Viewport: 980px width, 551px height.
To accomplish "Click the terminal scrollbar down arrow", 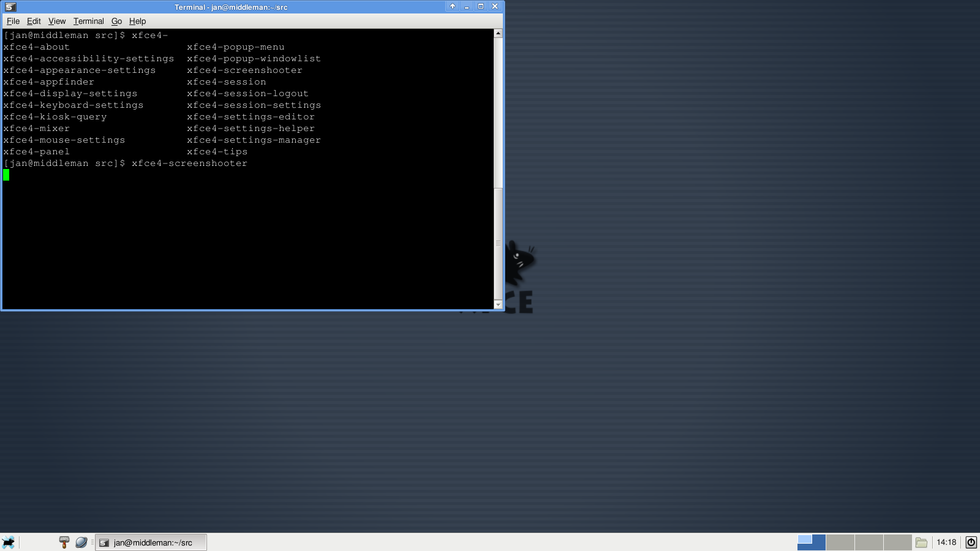I will point(498,304).
